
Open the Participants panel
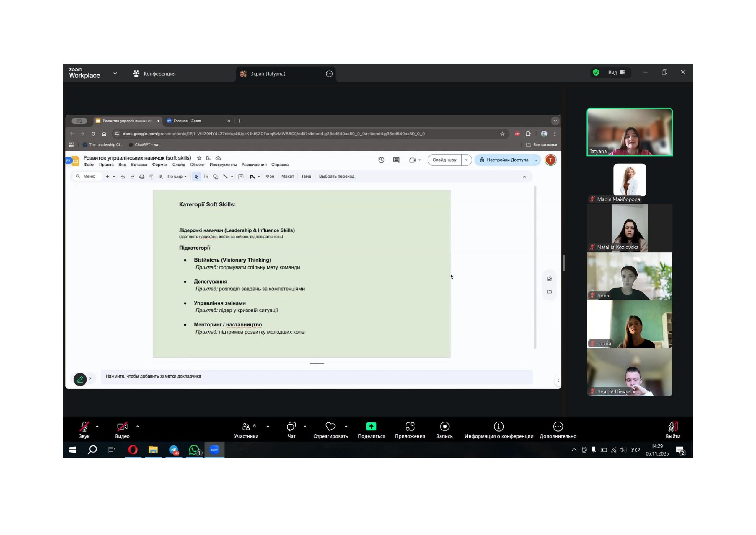(x=246, y=430)
